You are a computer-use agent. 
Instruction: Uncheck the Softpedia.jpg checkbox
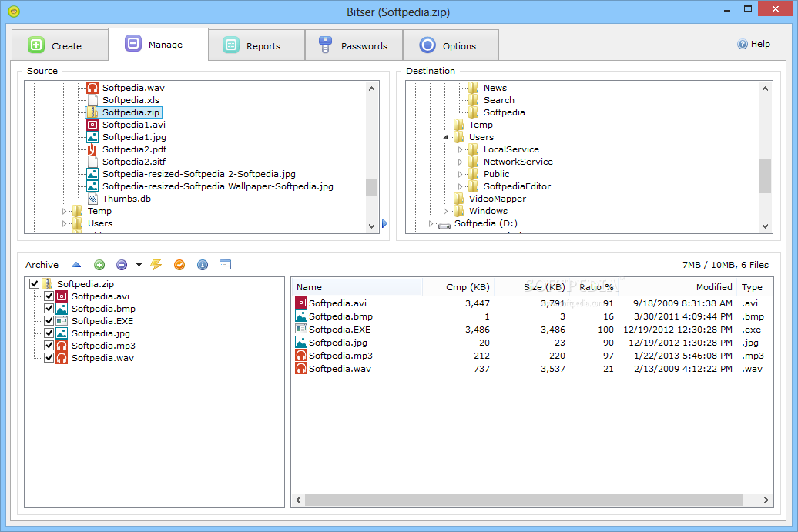[49, 333]
